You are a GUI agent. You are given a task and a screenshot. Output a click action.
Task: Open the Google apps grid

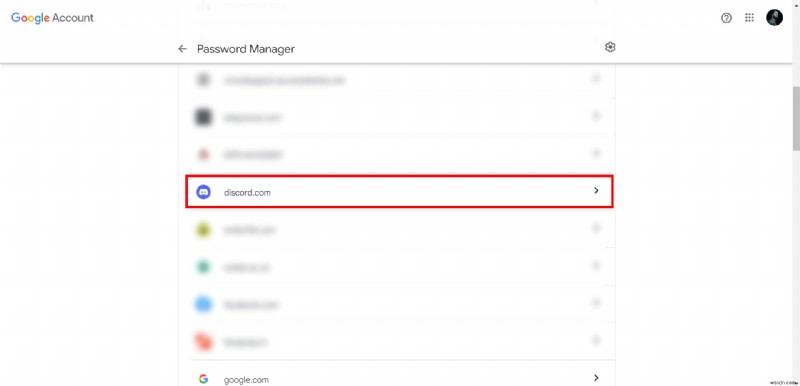[x=749, y=18]
